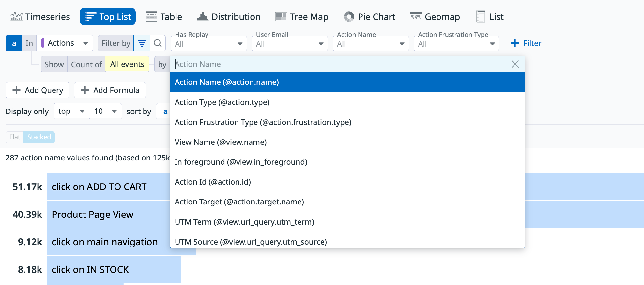Switch bar display to Flat

coord(15,137)
